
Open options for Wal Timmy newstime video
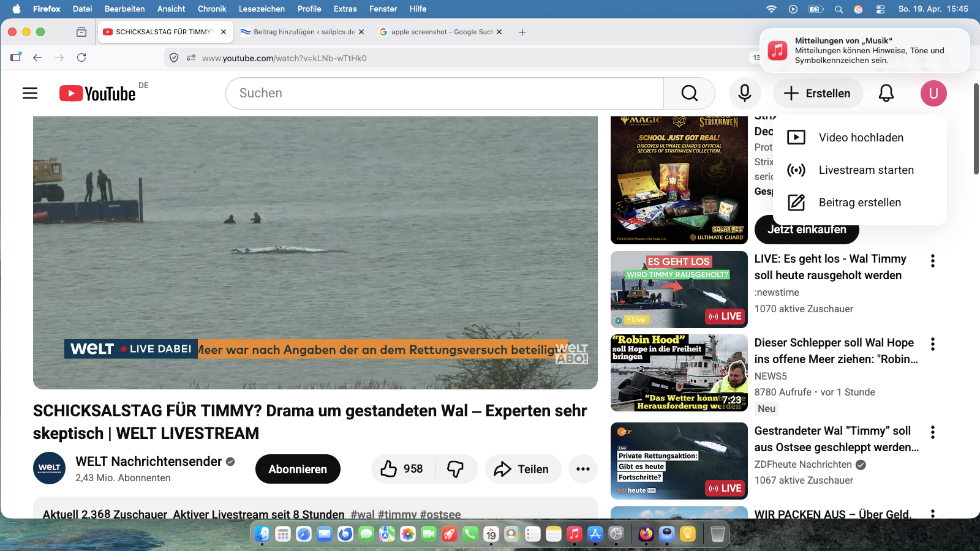[x=932, y=261]
